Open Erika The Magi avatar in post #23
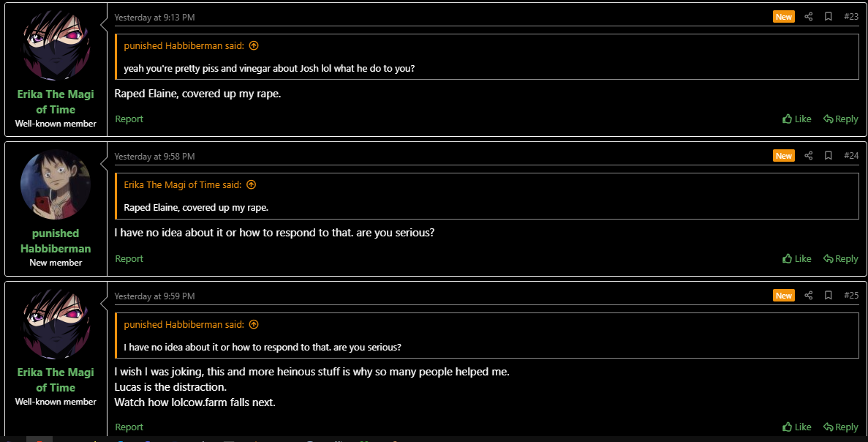 (x=56, y=45)
